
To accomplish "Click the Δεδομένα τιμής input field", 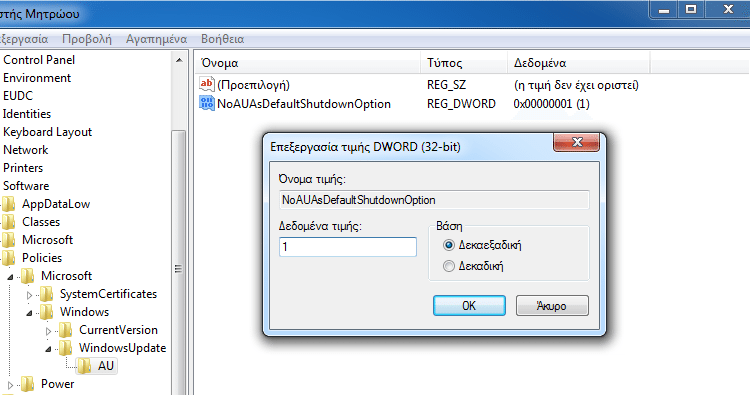I will [348, 247].
